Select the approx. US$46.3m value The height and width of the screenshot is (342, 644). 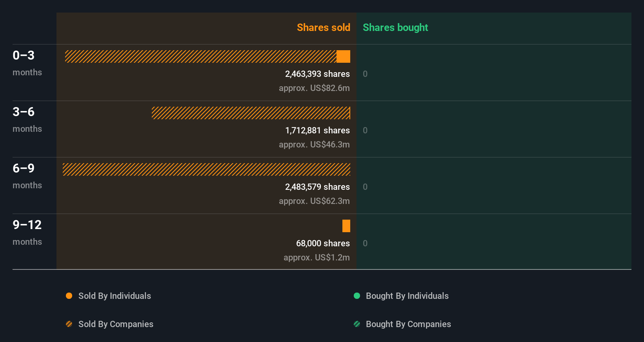314,145
